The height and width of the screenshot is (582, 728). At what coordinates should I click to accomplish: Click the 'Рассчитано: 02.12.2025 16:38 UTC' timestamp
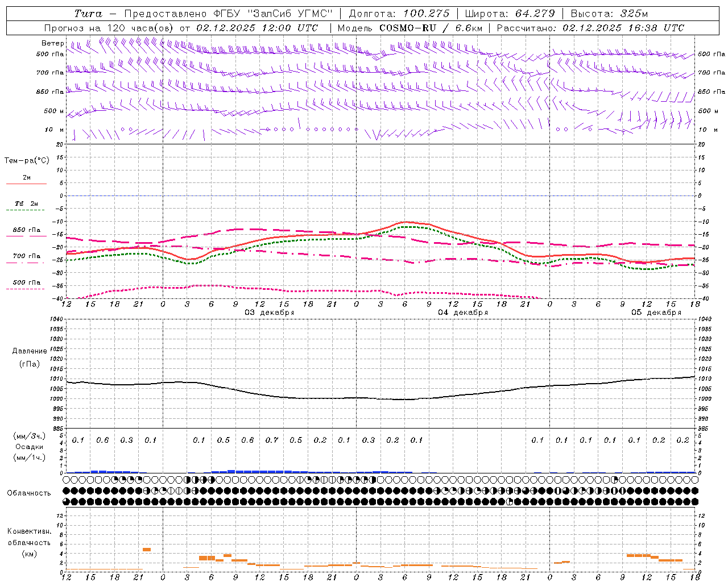coord(590,28)
